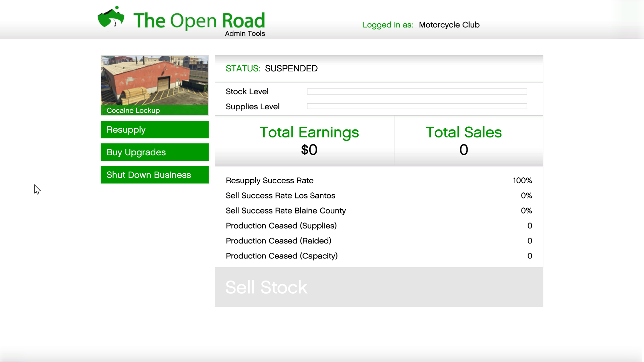Click the Stock Level progress bar
Image resolution: width=644 pixels, height=362 pixels.
pyautogui.click(x=417, y=92)
